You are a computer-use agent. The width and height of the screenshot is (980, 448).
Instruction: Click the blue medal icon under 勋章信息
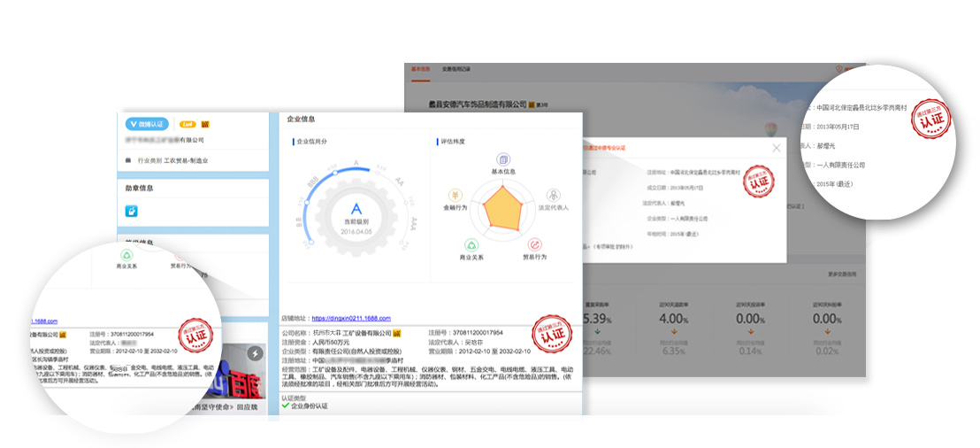(132, 211)
